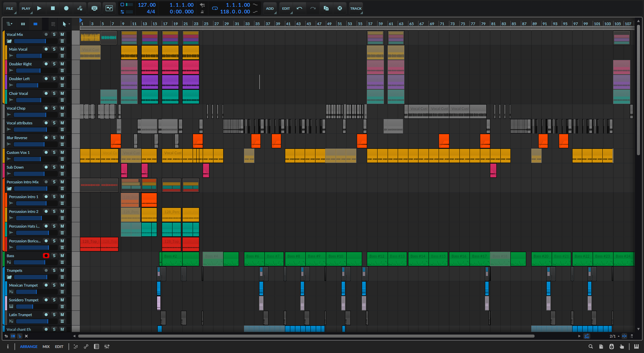This screenshot has height=353, width=644.
Task: Open the EDIT menu in top toolbar
Action: (x=286, y=8)
